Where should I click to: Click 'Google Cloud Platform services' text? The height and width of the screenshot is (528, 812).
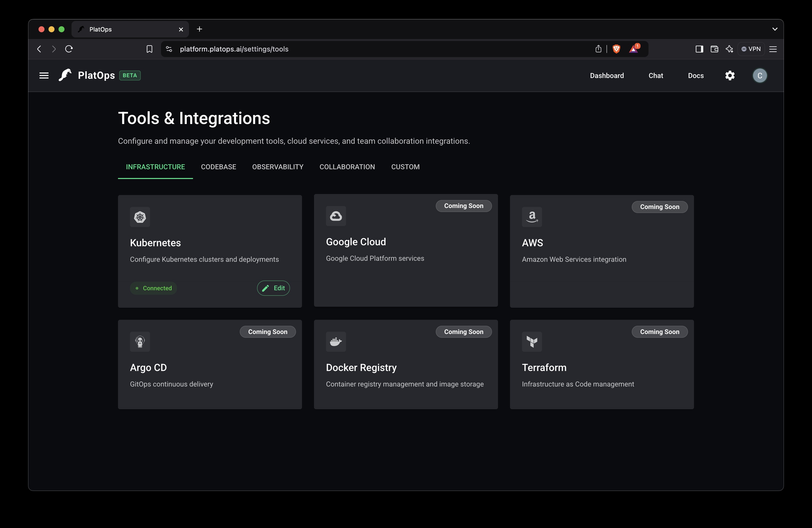[375, 258]
